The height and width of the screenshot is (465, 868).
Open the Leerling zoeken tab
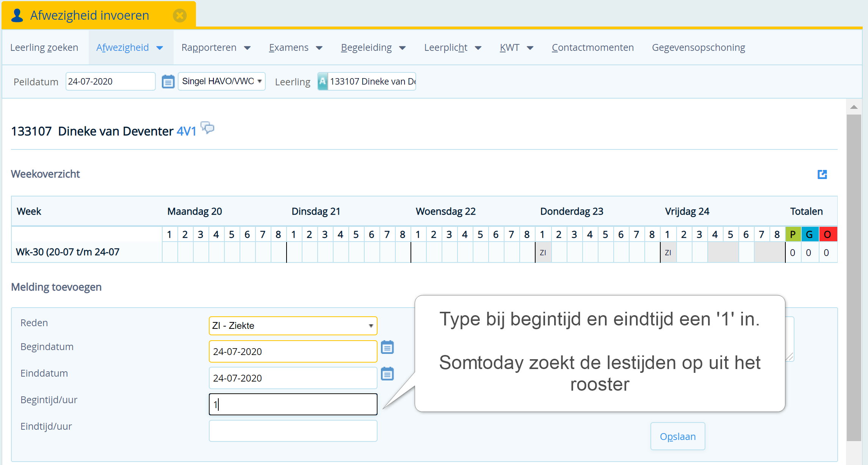(44, 48)
